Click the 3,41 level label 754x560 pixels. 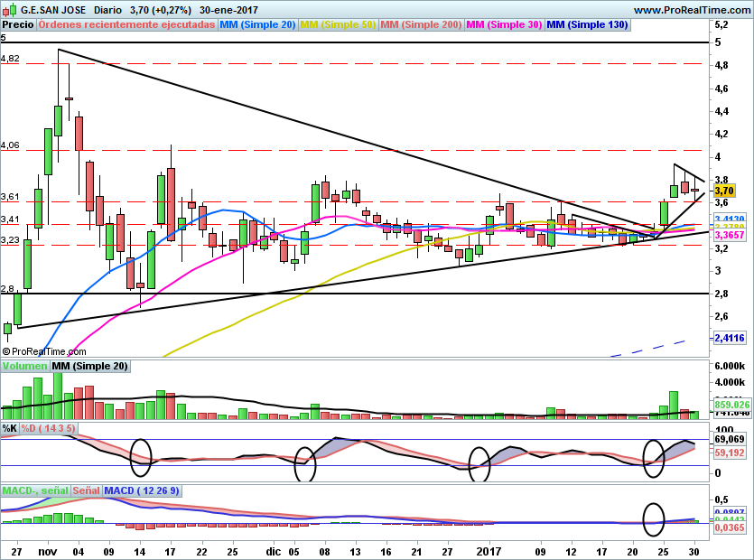(x=10, y=219)
